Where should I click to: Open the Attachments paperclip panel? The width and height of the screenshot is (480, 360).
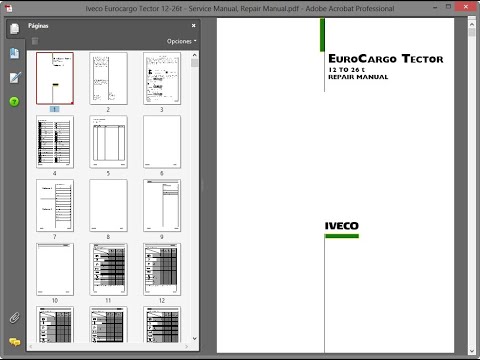[14, 318]
